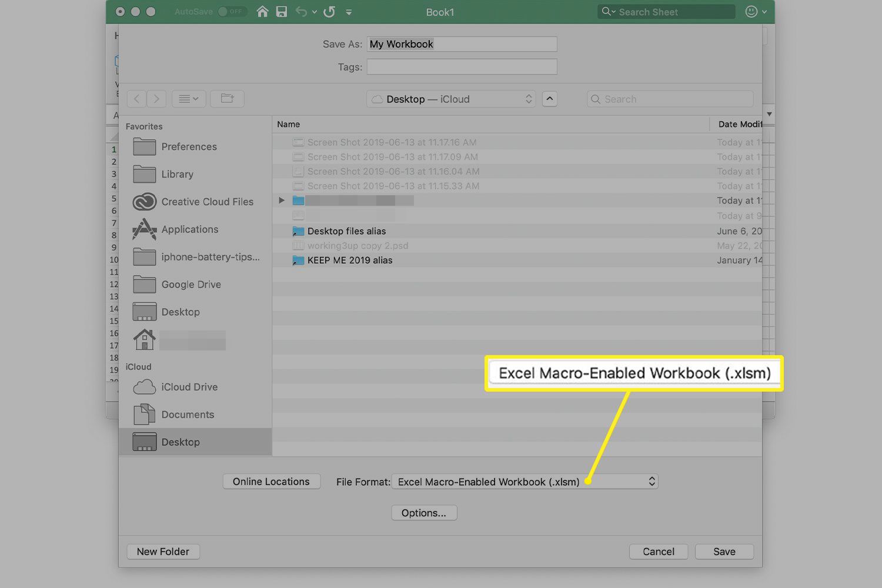Viewport: 882px width, 588px height.
Task: Click the Save floppy disk icon in title bar
Action: tap(282, 12)
